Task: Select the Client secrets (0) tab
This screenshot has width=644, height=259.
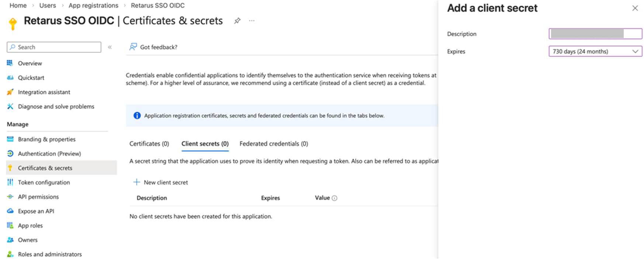Action: [x=205, y=144]
